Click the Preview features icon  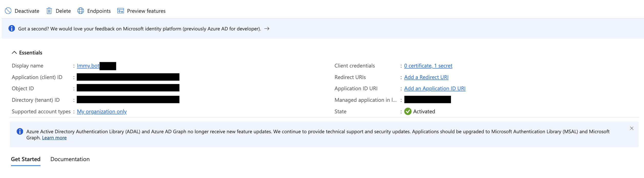121,11
